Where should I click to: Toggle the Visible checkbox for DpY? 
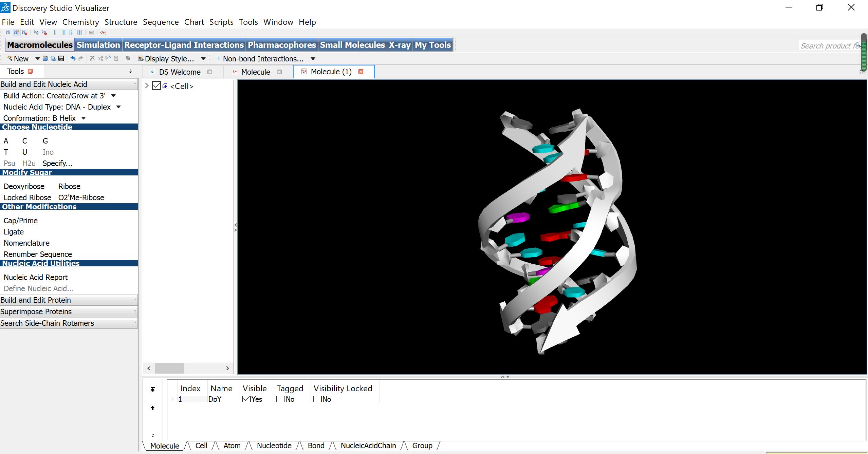coord(246,399)
